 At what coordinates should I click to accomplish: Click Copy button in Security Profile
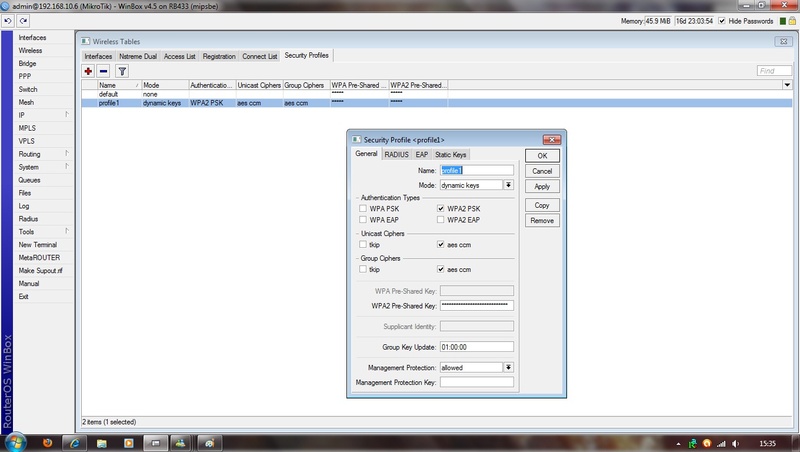coord(542,205)
